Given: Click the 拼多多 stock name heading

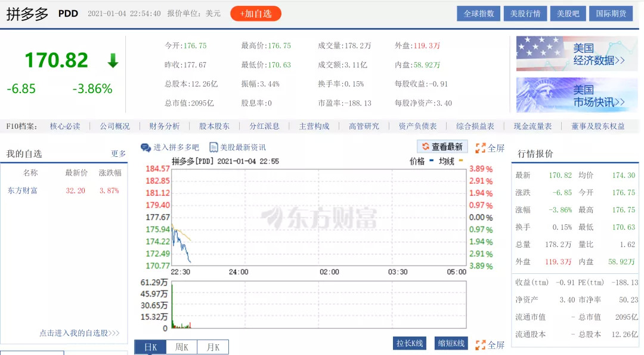Looking at the screenshot, I should tap(27, 14).
